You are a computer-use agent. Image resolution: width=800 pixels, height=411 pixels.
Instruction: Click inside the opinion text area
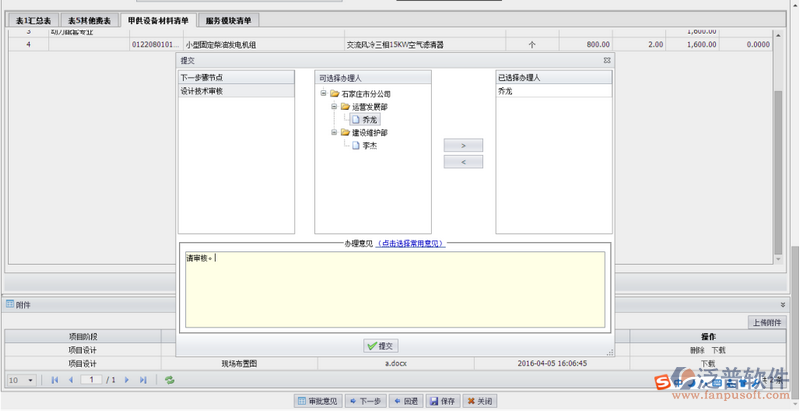pos(394,290)
